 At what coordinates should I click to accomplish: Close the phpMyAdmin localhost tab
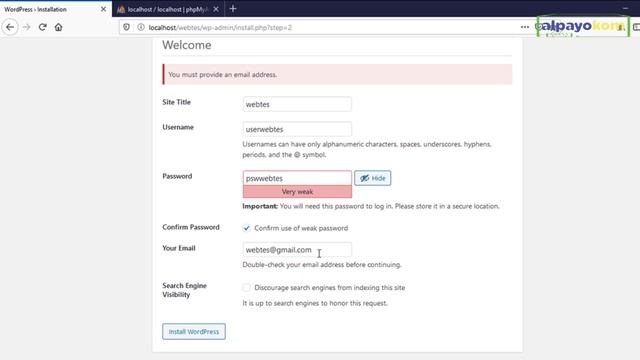(x=216, y=9)
